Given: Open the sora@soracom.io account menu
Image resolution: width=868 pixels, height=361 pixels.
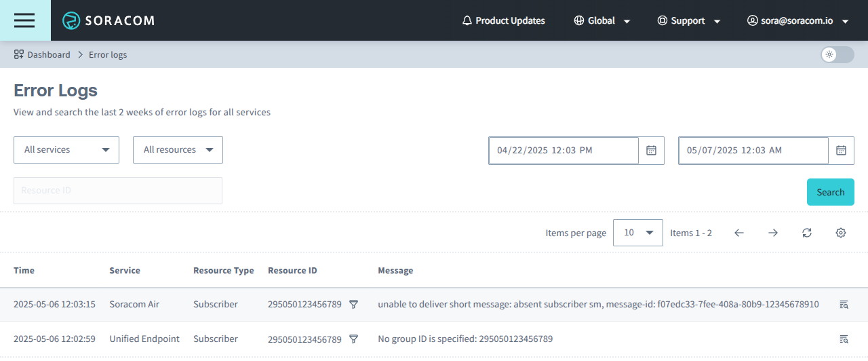Looking at the screenshot, I should tap(798, 20).
